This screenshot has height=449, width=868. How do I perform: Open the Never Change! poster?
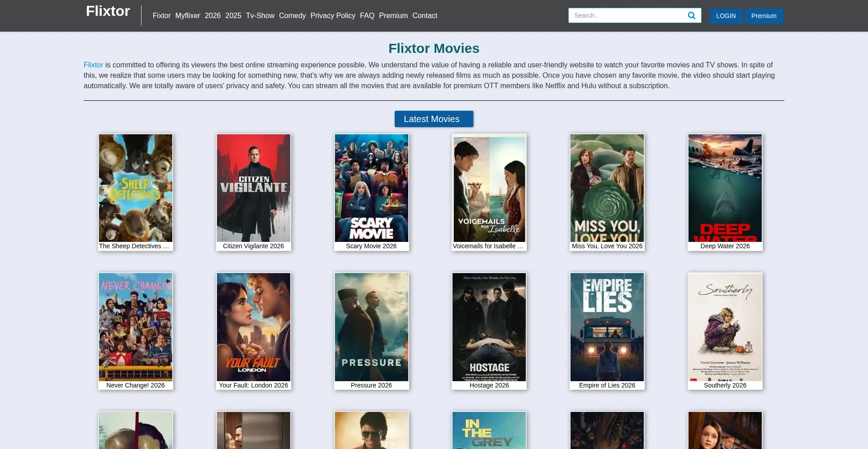point(136,327)
